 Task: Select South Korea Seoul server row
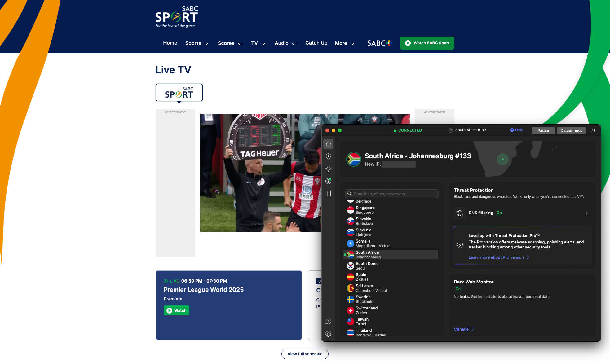[390, 266]
